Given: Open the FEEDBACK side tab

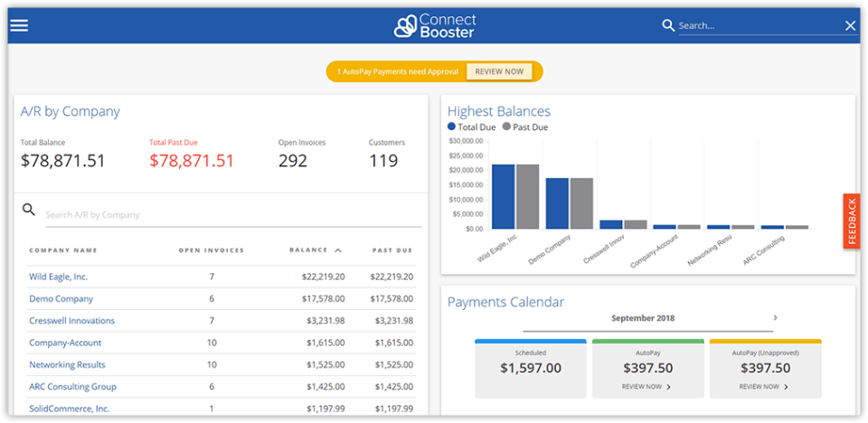Looking at the screenshot, I should point(852,221).
